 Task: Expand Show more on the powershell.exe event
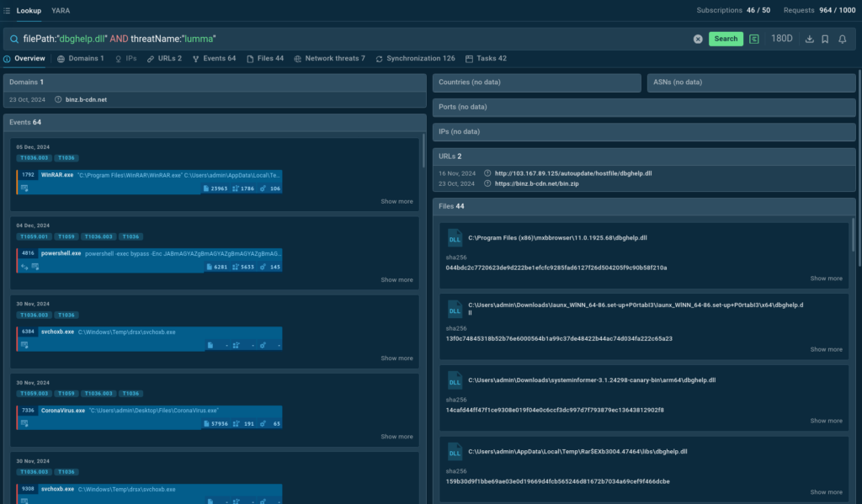[396, 280]
